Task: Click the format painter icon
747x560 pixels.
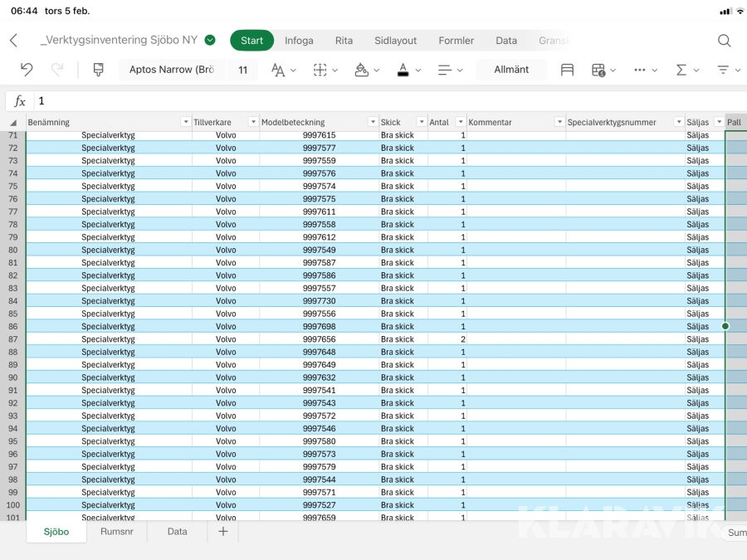Action: click(x=98, y=70)
